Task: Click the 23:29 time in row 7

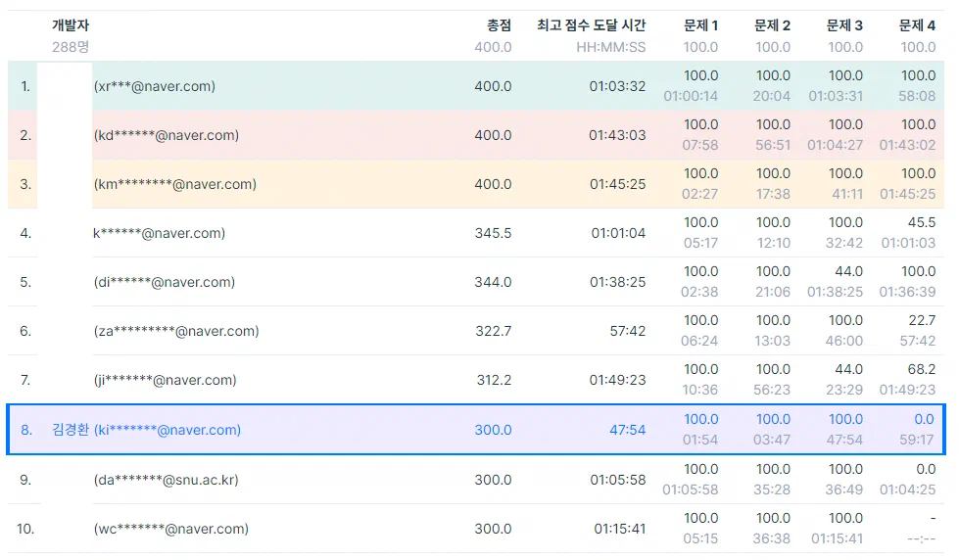Action: (x=844, y=390)
